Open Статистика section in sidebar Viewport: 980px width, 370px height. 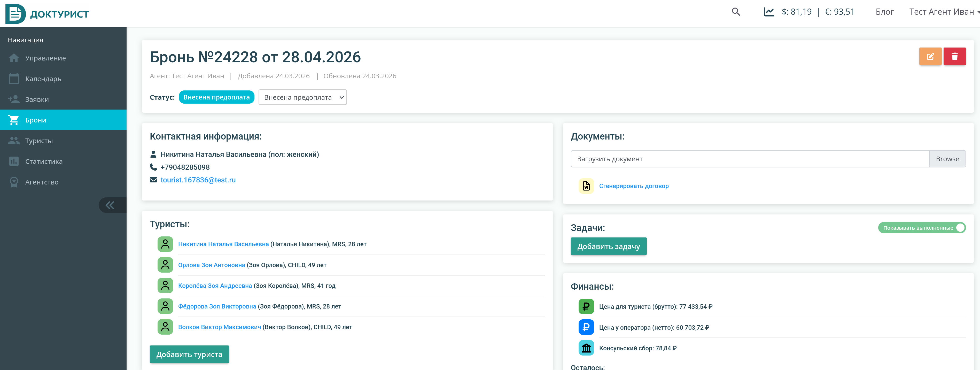[x=44, y=161]
